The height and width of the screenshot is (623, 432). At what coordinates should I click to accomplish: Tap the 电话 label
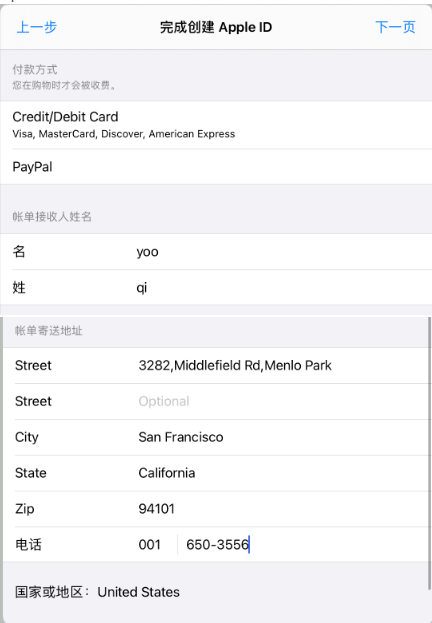coord(28,544)
